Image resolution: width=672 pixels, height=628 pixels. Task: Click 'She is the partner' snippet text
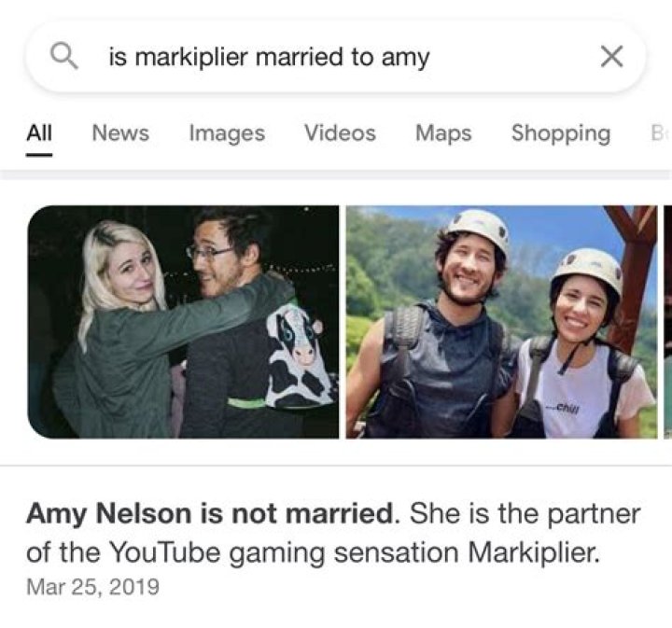pos(525,514)
